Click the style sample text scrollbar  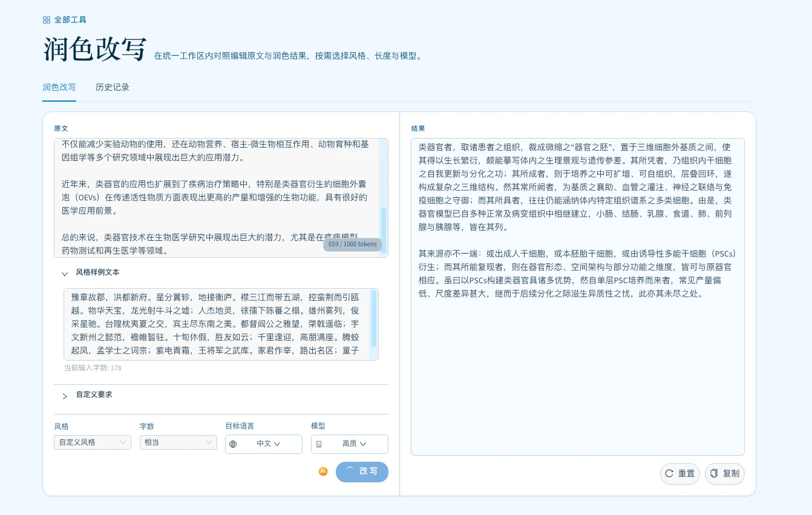374,318
